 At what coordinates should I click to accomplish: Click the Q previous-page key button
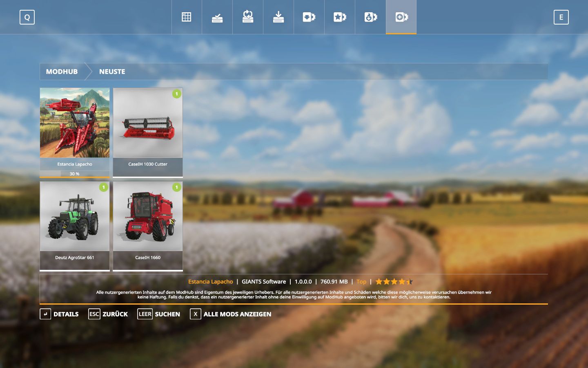pos(27,17)
